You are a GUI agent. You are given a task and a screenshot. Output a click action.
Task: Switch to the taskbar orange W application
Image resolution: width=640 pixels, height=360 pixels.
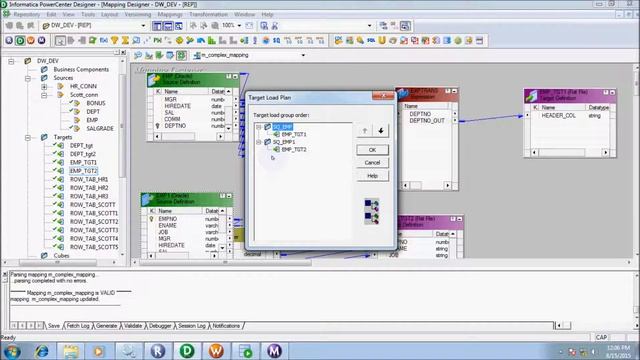[x=216, y=351]
